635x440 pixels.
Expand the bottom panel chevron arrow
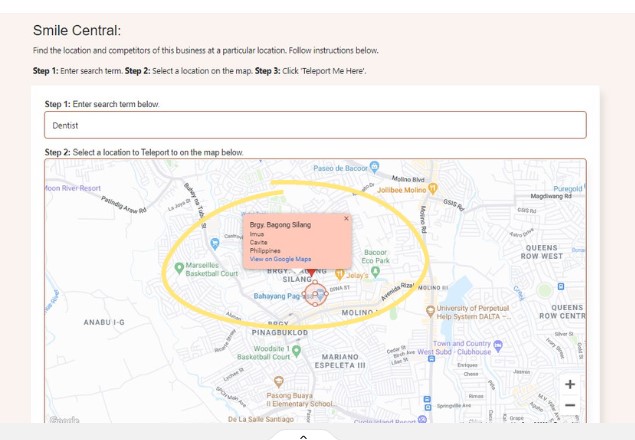click(x=303, y=437)
